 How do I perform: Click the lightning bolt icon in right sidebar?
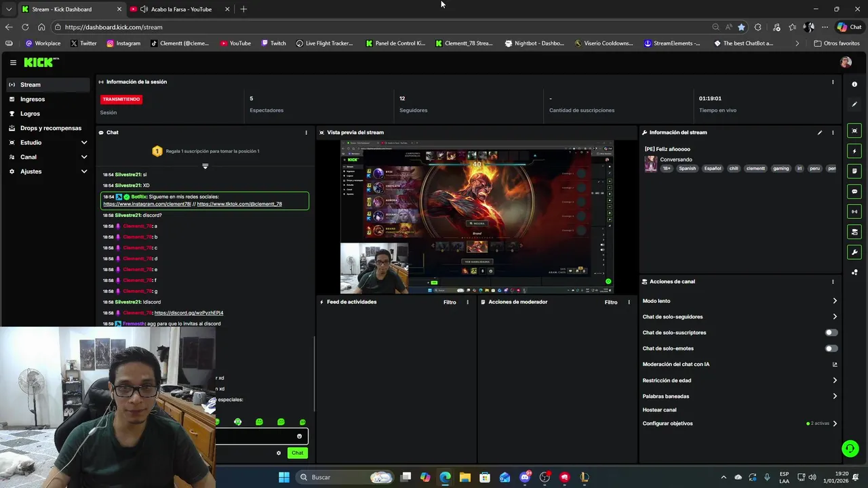click(x=854, y=151)
